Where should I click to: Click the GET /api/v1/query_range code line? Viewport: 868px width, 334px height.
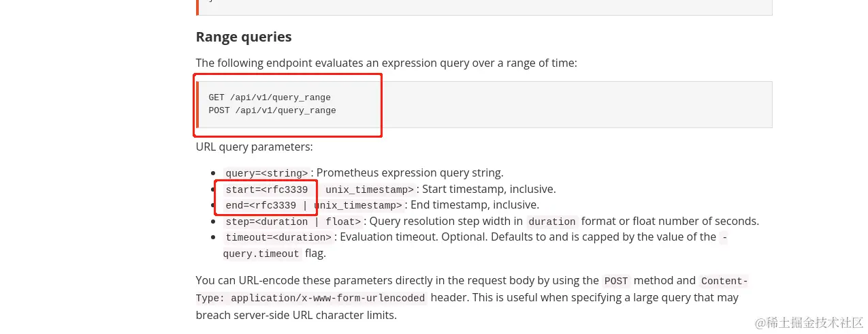[270, 97]
